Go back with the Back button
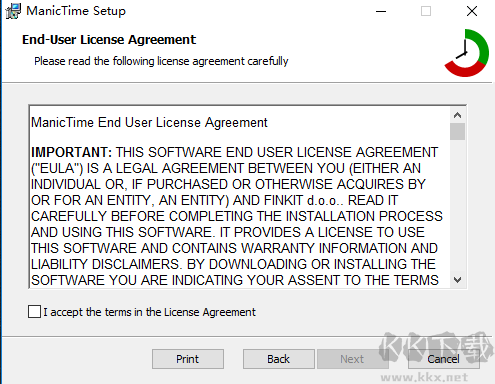This screenshot has width=495, height=384. point(279,359)
